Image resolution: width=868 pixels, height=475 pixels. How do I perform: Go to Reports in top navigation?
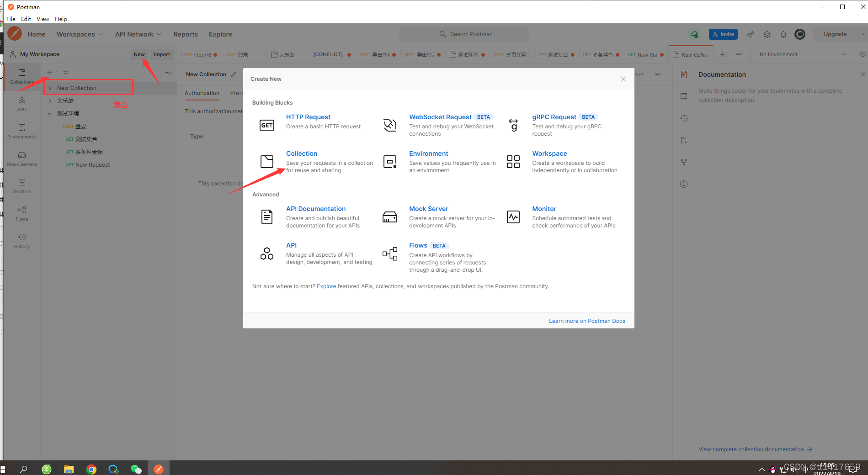[186, 34]
